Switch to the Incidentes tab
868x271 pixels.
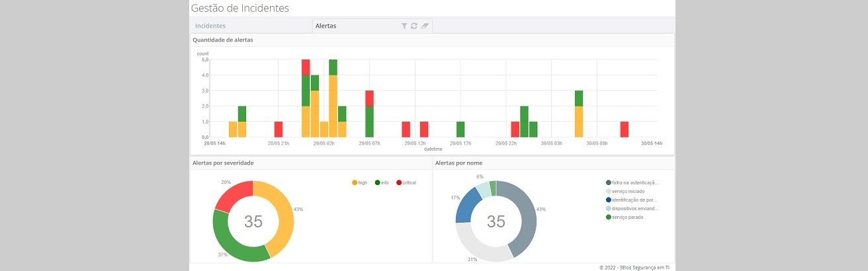click(209, 26)
